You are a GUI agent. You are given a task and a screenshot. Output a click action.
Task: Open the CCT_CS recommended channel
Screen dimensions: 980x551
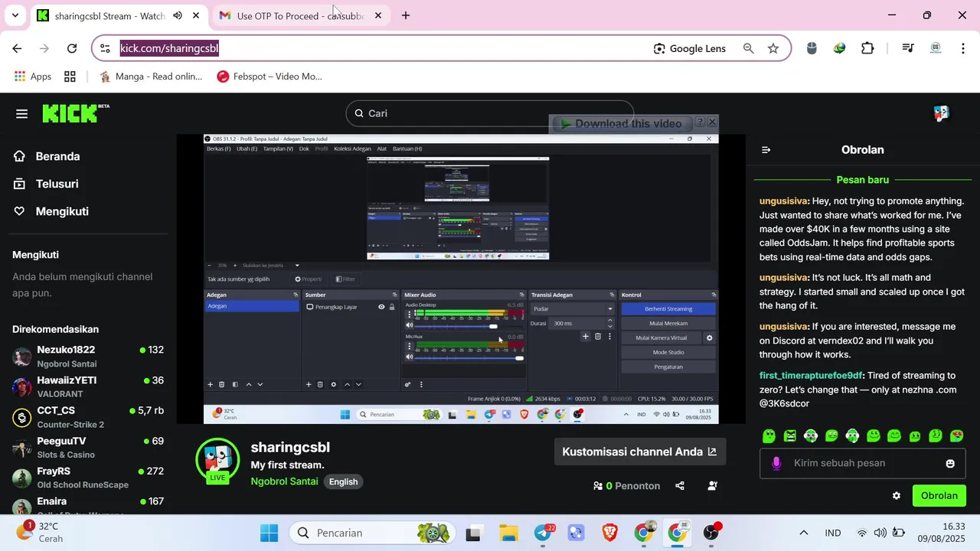point(88,417)
